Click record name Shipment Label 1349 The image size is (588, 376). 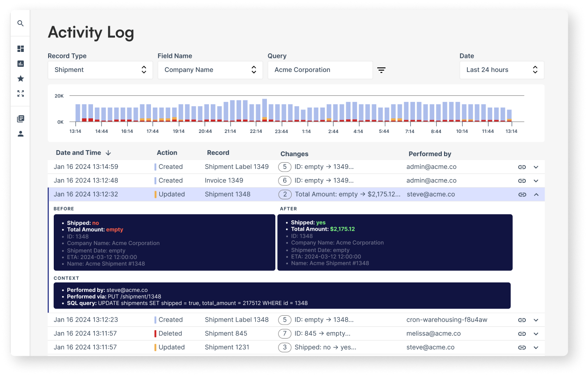tap(237, 166)
